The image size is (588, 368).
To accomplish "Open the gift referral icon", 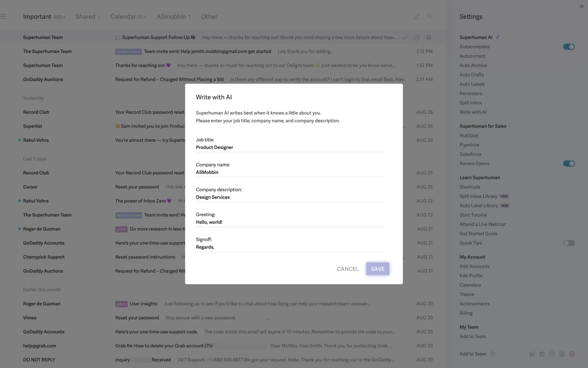I will (542, 354).
